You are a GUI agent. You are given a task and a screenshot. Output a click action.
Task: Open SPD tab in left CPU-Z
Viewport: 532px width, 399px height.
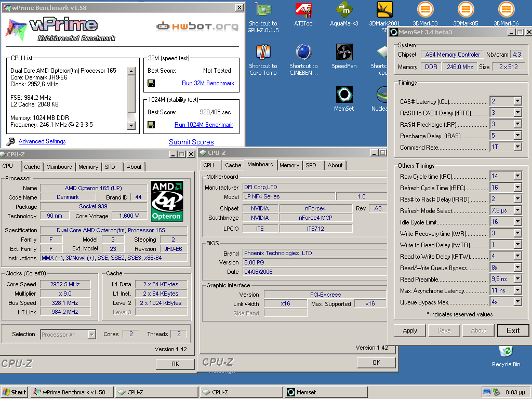[x=110, y=167]
